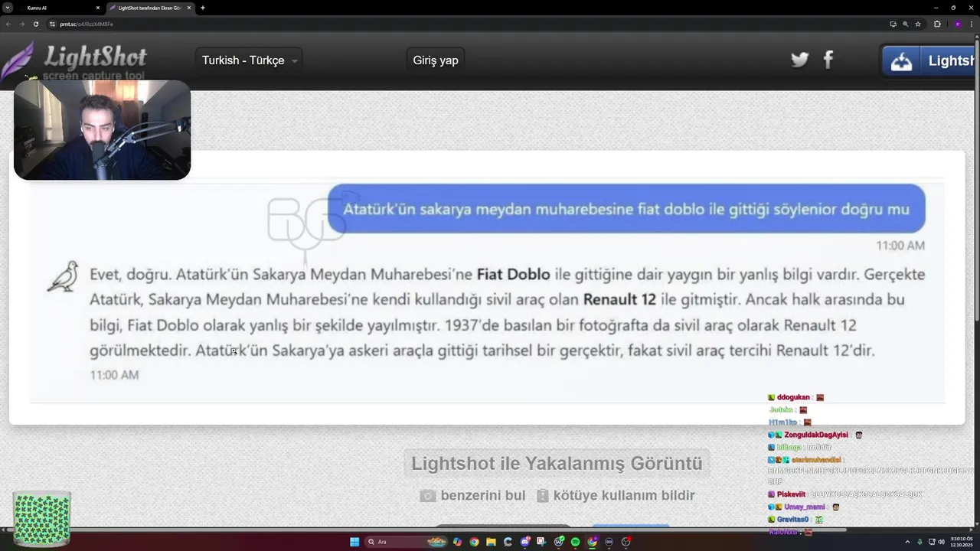The width and height of the screenshot is (980, 551).
Task: Open the browser extensions puzzle icon
Action: (x=937, y=24)
